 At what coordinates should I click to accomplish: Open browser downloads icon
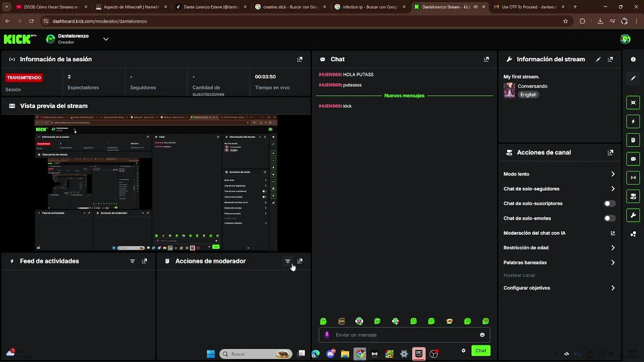click(600, 21)
